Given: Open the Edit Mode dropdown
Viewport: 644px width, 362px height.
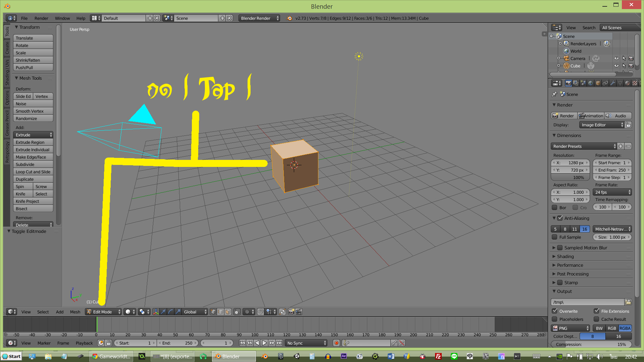Looking at the screenshot, I should coord(103,312).
